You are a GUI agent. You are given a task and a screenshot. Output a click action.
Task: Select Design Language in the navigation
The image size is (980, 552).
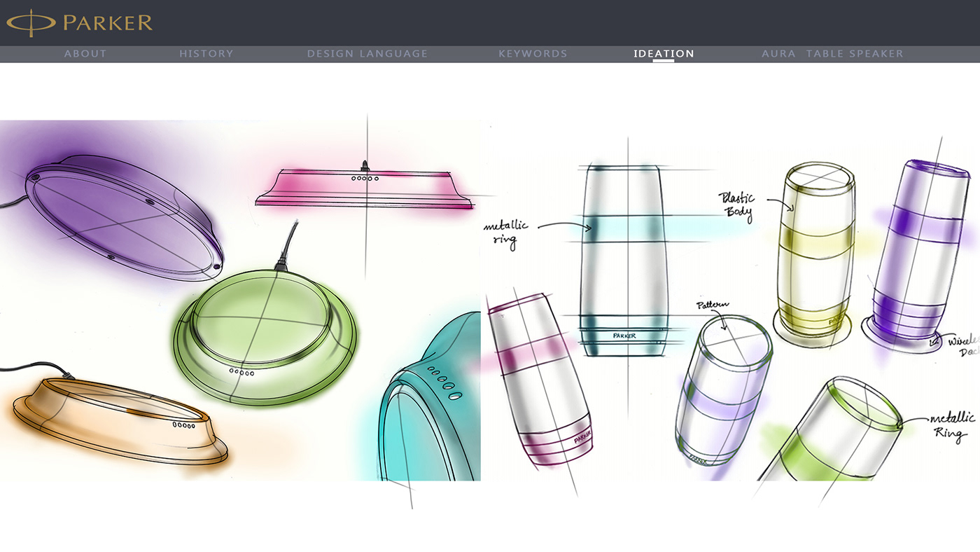click(x=367, y=54)
